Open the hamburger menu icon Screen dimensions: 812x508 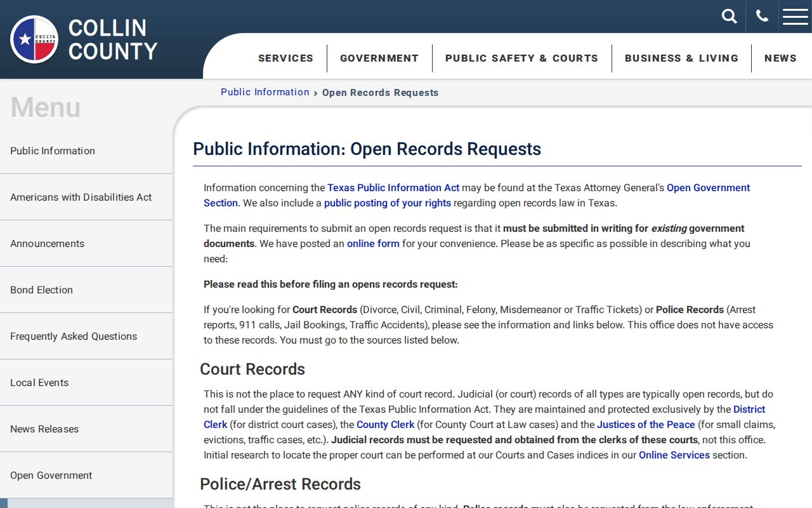[796, 17]
